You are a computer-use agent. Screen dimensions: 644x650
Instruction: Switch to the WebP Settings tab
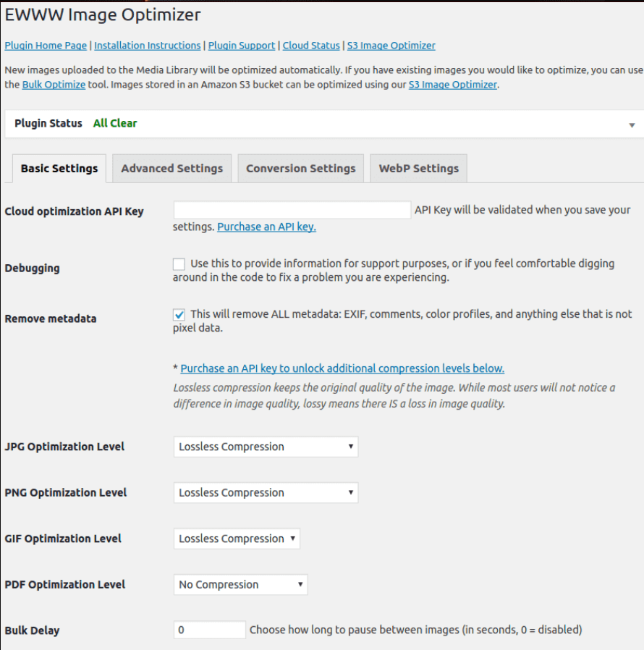418,169
